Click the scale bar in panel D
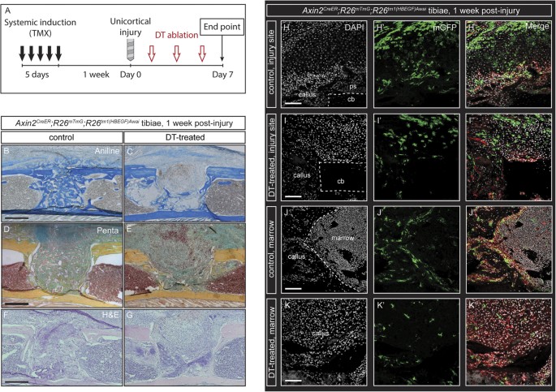 coord(17,304)
